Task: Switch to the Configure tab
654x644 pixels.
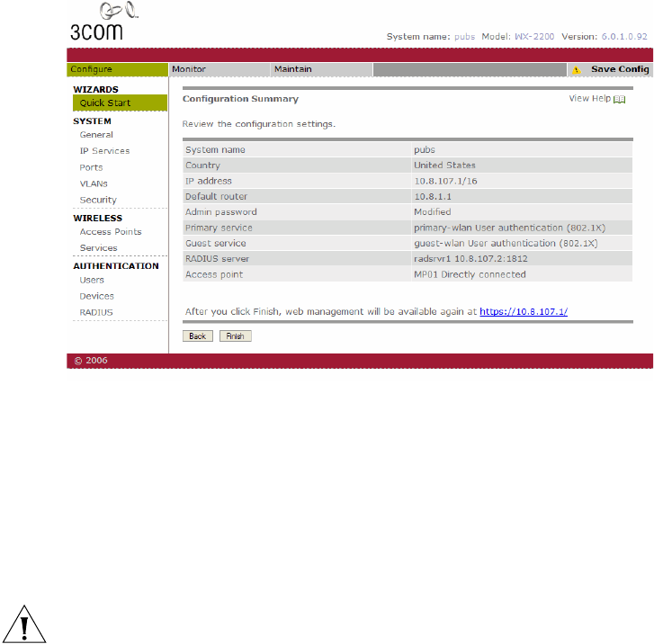Action: pyautogui.click(x=117, y=69)
